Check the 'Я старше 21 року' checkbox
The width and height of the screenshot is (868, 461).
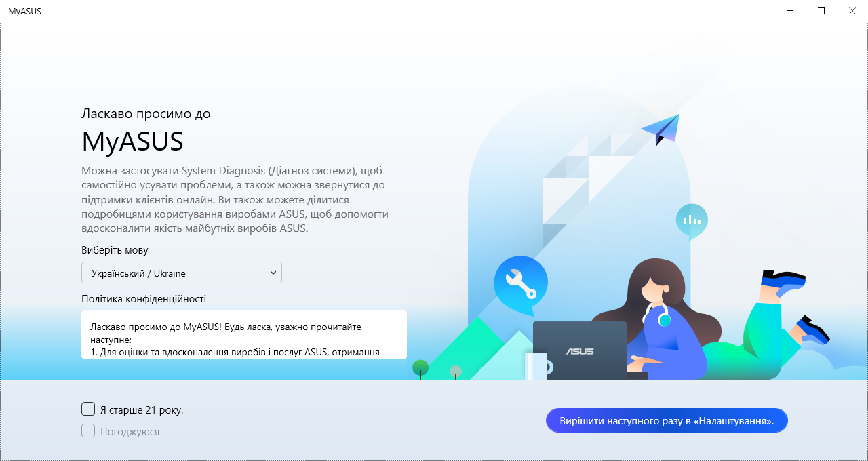tap(88, 409)
